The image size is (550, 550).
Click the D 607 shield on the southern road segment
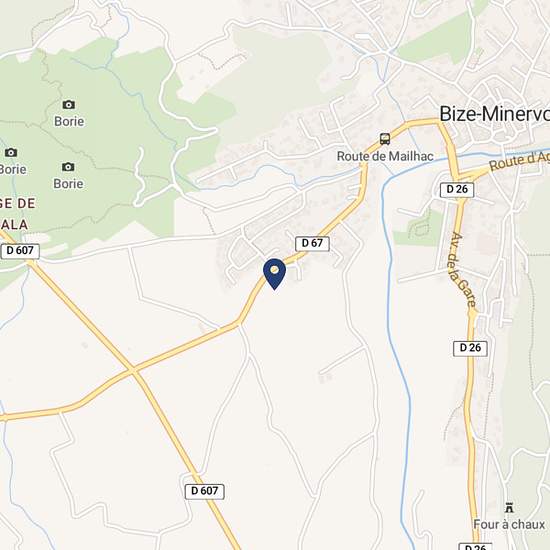(204, 491)
